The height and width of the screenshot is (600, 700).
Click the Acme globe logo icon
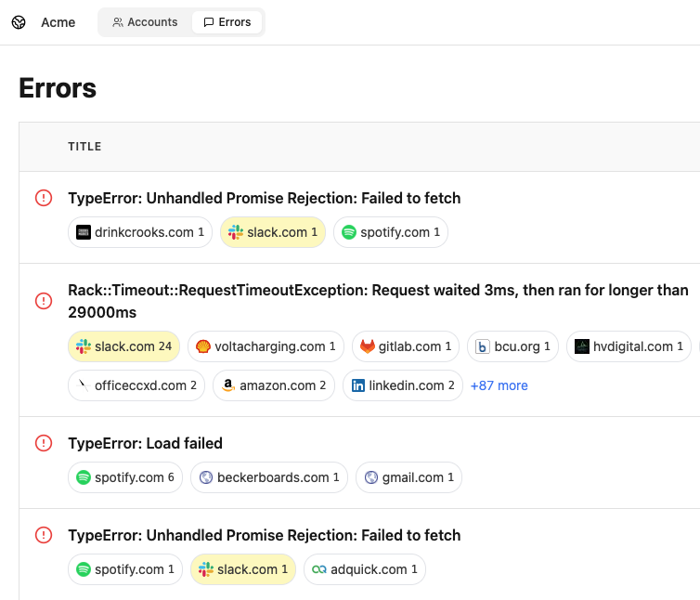click(19, 22)
